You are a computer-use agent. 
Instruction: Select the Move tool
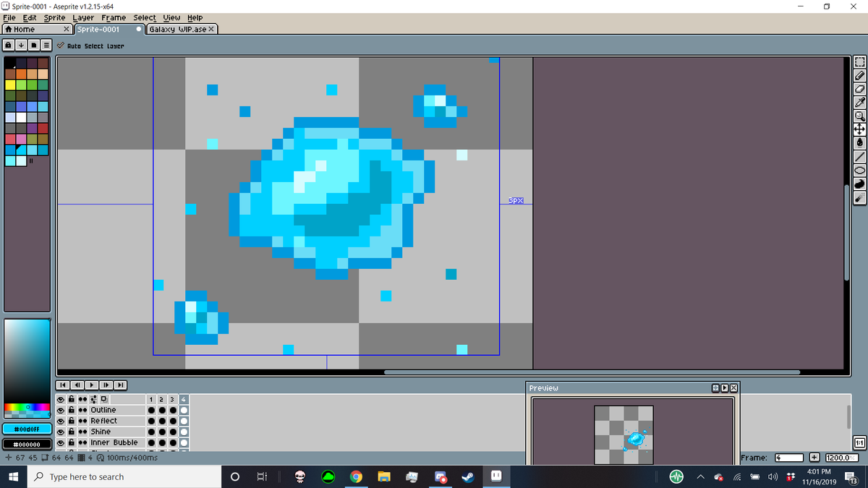[x=860, y=129]
